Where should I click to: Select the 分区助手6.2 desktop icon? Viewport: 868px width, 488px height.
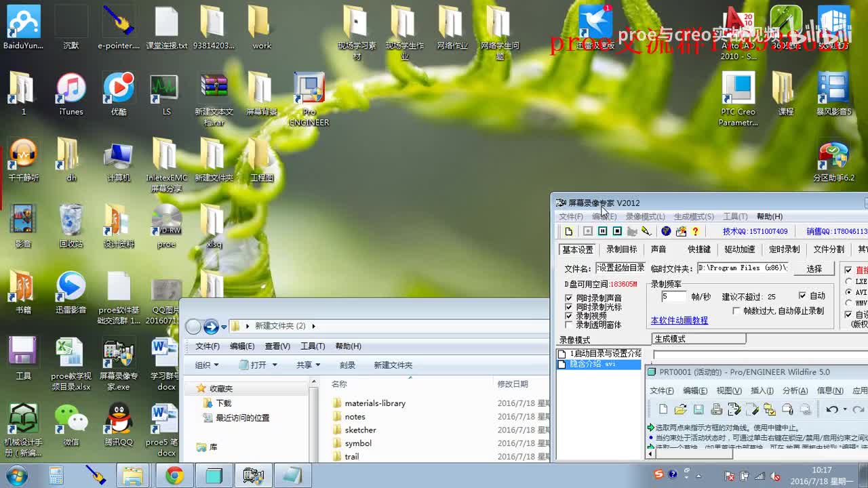pos(833,161)
